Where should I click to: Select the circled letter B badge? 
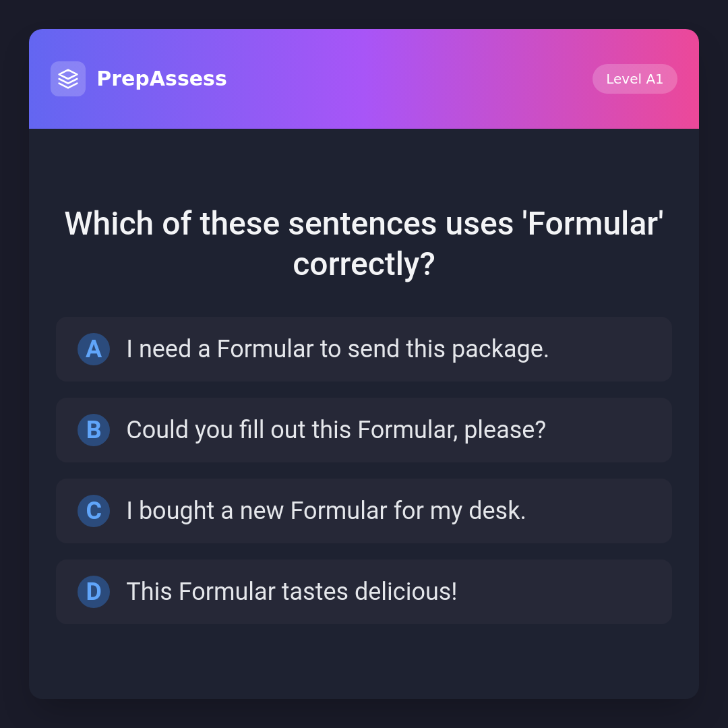(94, 430)
